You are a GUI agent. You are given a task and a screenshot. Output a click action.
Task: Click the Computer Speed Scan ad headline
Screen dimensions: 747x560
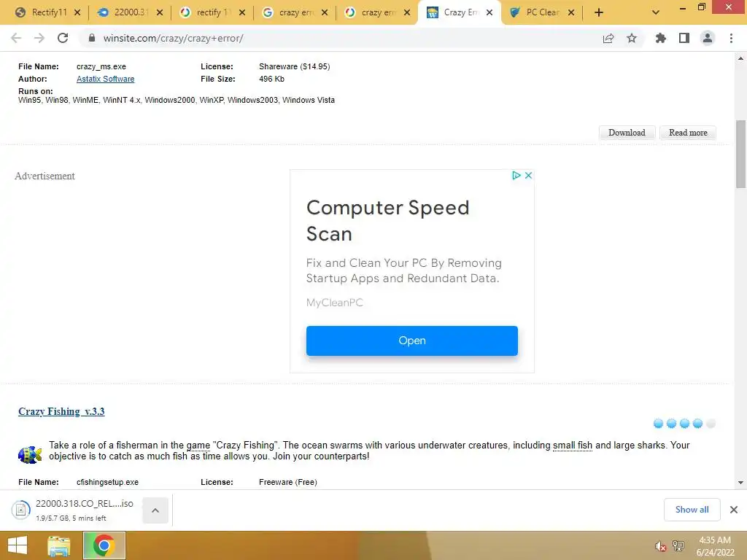point(387,221)
